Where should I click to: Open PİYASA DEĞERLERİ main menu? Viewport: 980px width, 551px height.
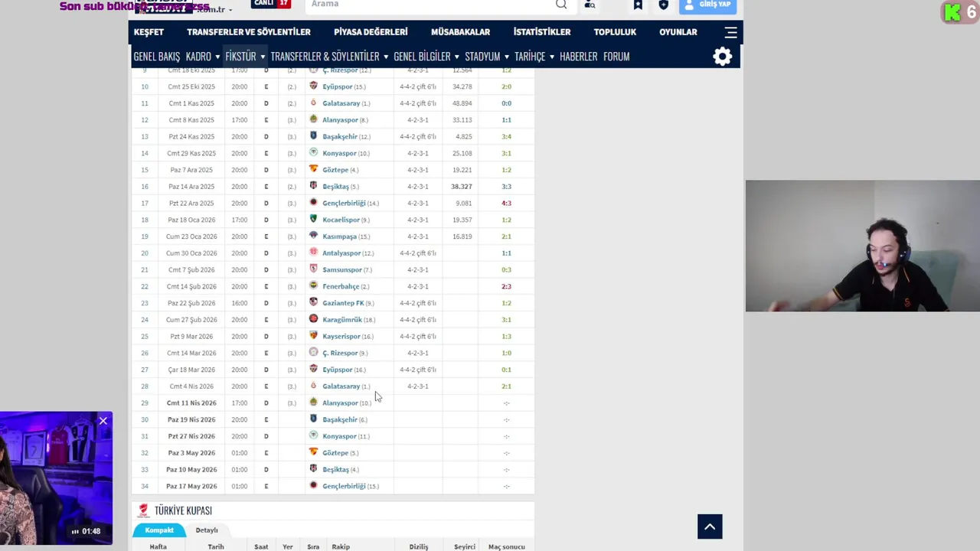click(371, 32)
